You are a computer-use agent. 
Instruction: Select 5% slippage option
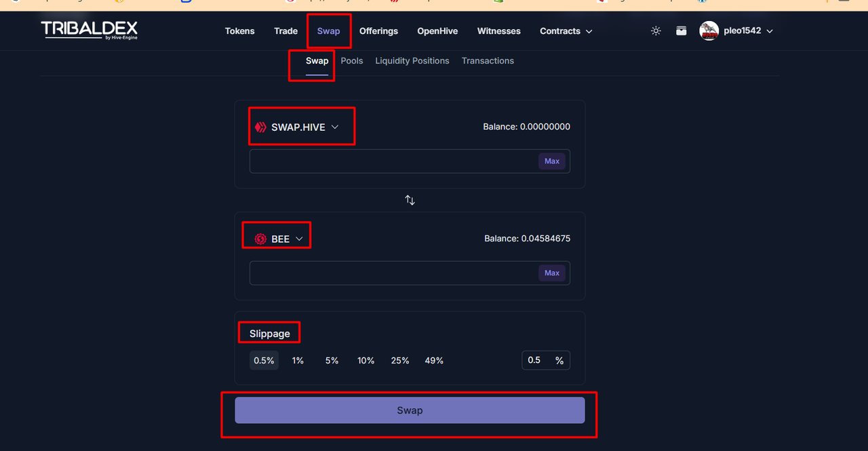(x=332, y=361)
